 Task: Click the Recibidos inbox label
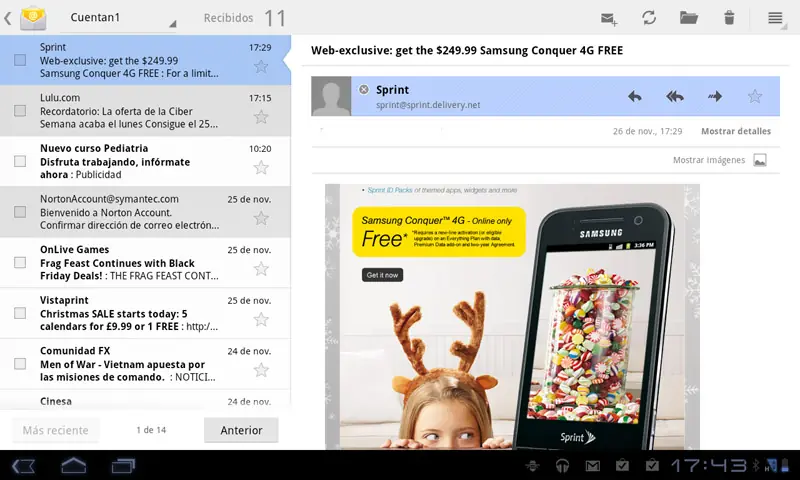[x=228, y=18]
